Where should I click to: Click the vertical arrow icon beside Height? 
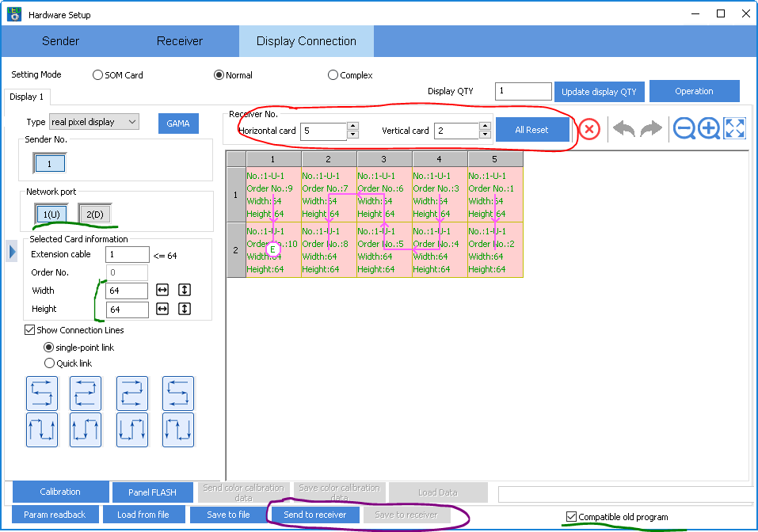tap(185, 310)
